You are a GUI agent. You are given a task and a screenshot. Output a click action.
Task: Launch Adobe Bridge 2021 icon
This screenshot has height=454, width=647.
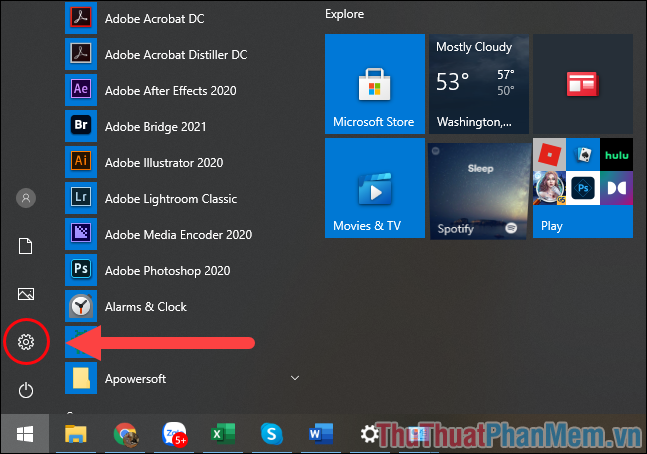81,125
